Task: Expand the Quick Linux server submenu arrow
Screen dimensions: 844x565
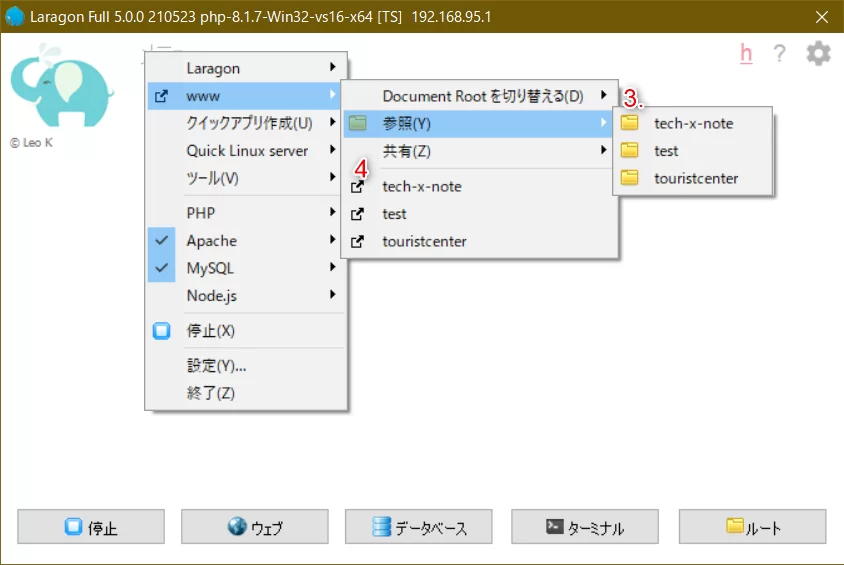Action: 333,149
